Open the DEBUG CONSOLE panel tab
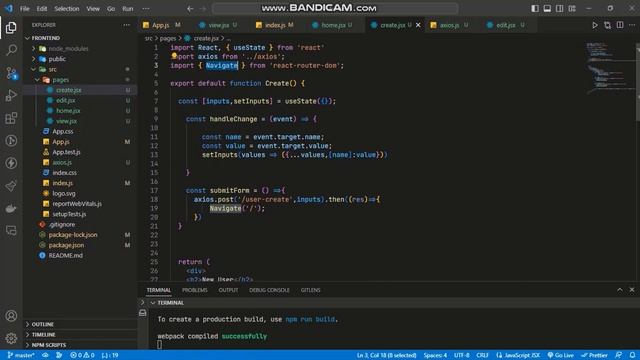640x360 pixels. tap(269, 290)
